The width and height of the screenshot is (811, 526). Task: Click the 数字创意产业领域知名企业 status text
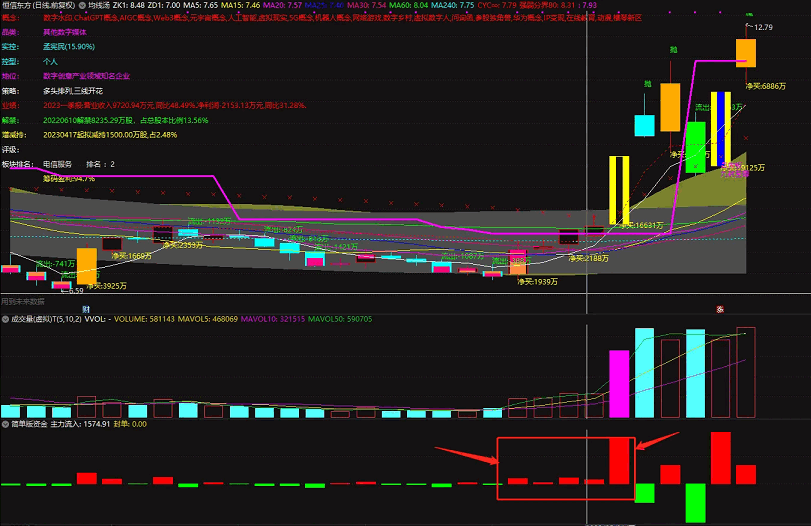[86, 76]
